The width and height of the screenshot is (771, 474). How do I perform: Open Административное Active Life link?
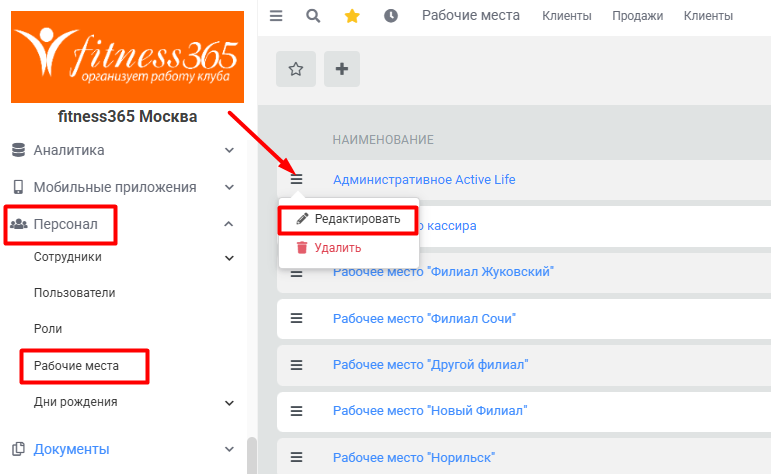[x=424, y=179]
